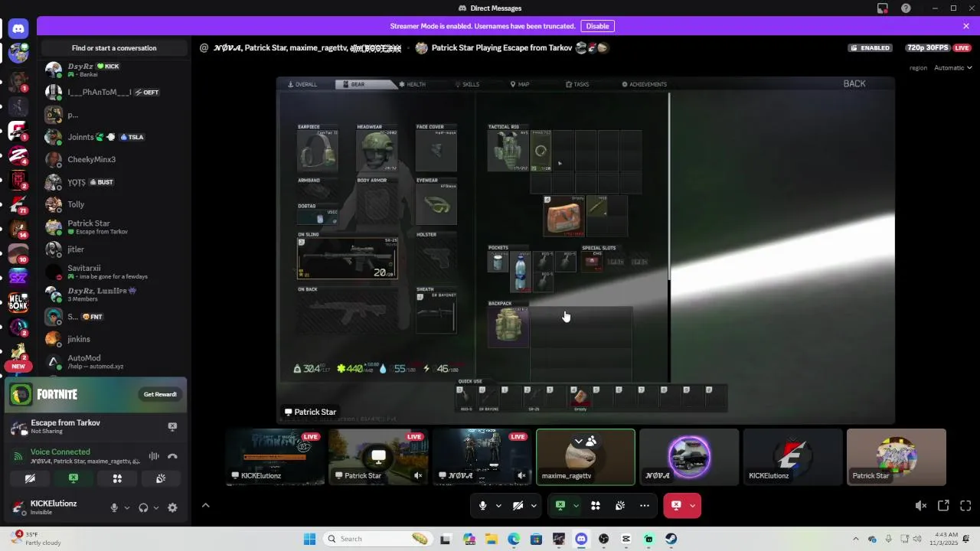Select Overall tab in Tarkov stream

[x=302, y=84]
